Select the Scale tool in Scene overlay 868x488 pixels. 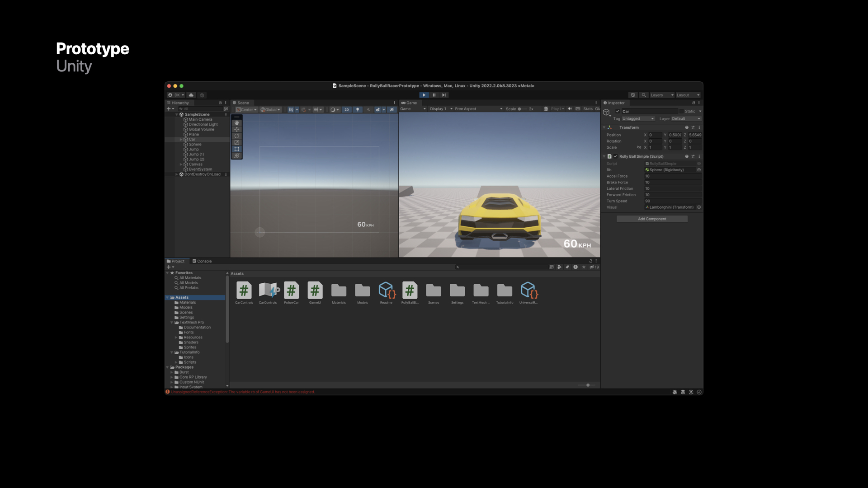coord(236,142)
